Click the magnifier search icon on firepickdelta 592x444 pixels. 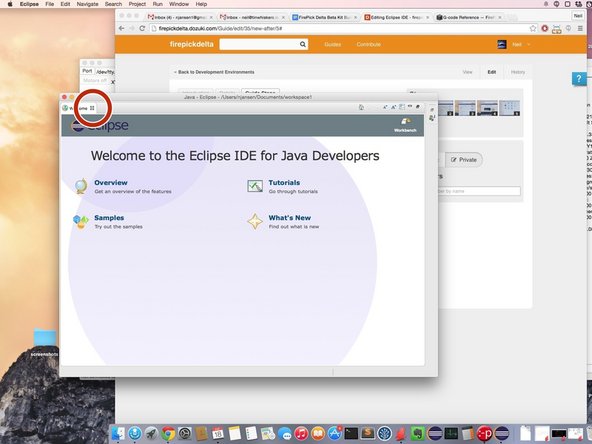point(303,44)
